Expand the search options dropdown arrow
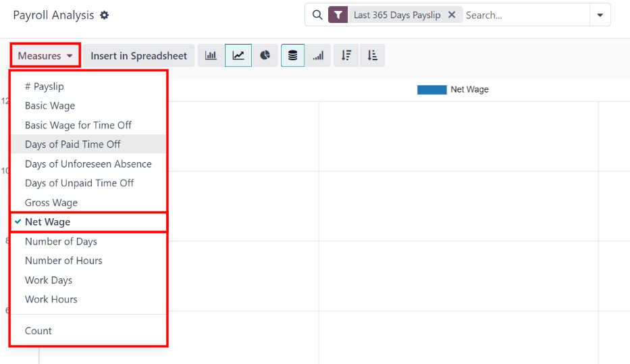The width and height of the screenshot is (630, 364). coord(600,15)
